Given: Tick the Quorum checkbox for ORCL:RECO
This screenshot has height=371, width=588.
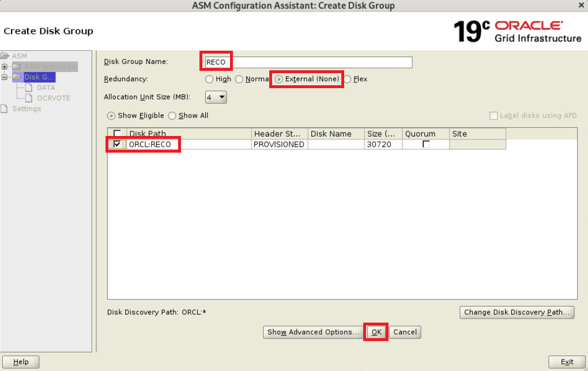Looking at the screenshot, I should (426, 144).
